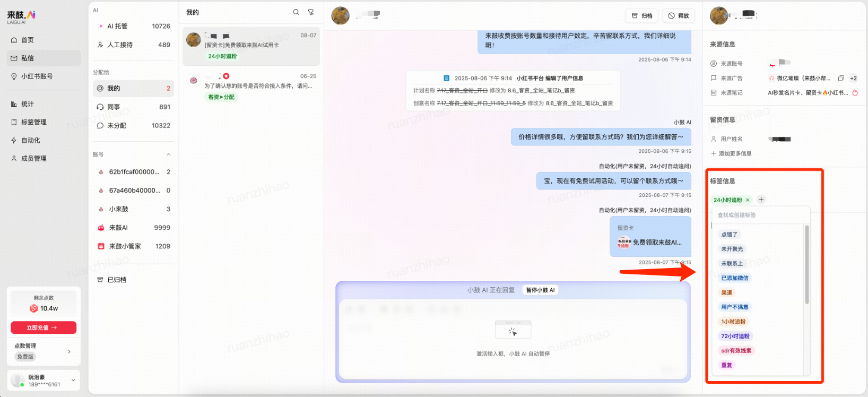Select 同事 assigned conversations
The width and height of the screenshot is (868, 397).
133,107
